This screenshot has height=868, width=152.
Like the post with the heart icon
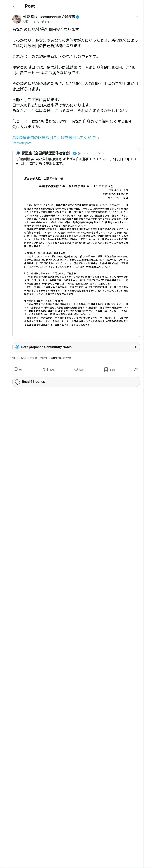point(76,369)
